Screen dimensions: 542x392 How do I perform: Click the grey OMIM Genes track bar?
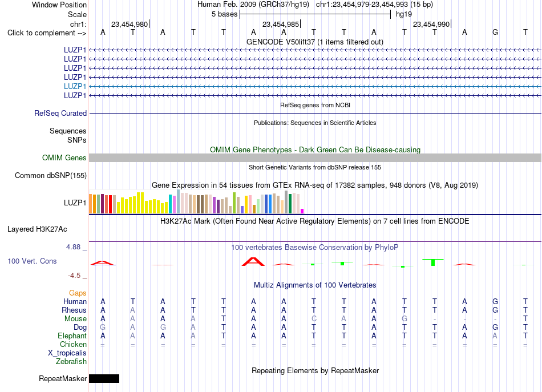coord(315,157)
